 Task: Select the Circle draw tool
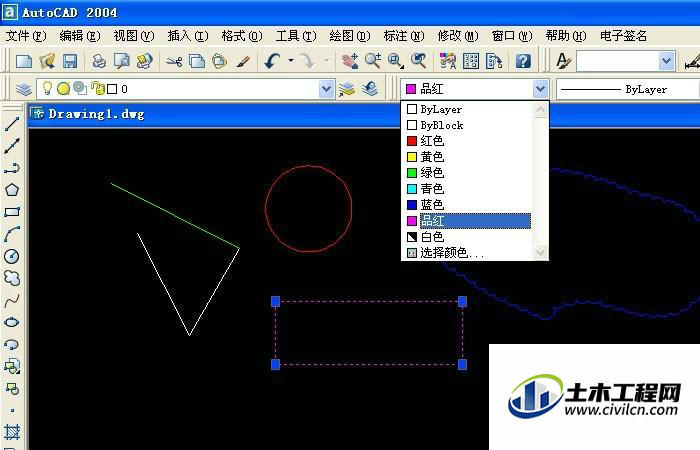click(12, 256)
